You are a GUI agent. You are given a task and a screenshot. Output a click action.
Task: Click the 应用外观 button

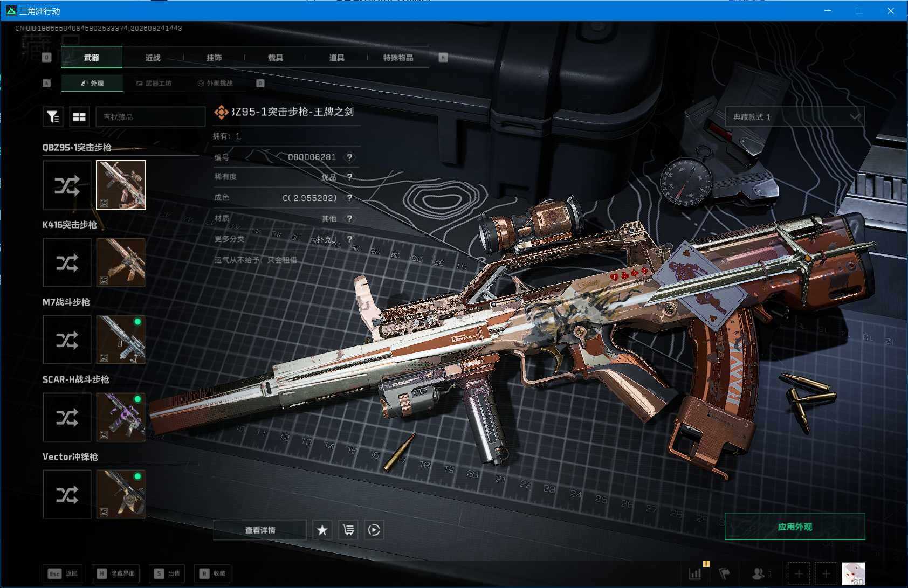(x=795, y=527)
